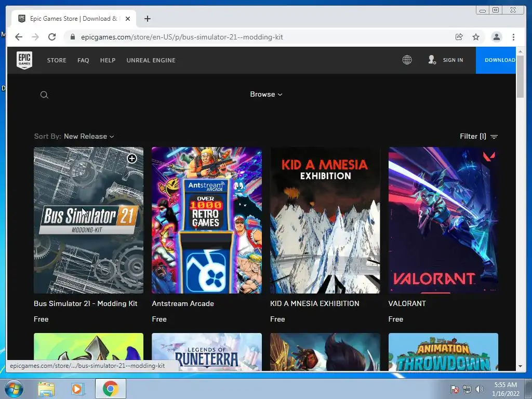Image resolution: width=532 pixels, height=399 pixels.
Task: Click the taskbar clock showing 5:55 AM
Action: 506,389
